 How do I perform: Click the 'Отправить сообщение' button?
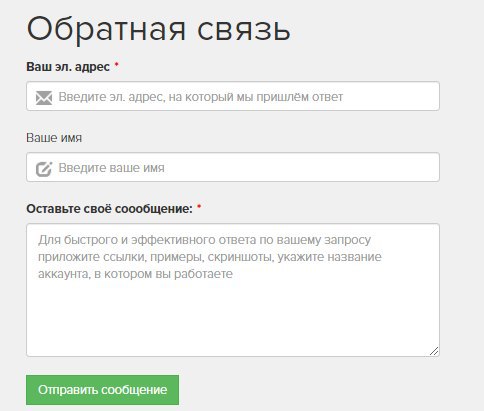tap(102, 390)
